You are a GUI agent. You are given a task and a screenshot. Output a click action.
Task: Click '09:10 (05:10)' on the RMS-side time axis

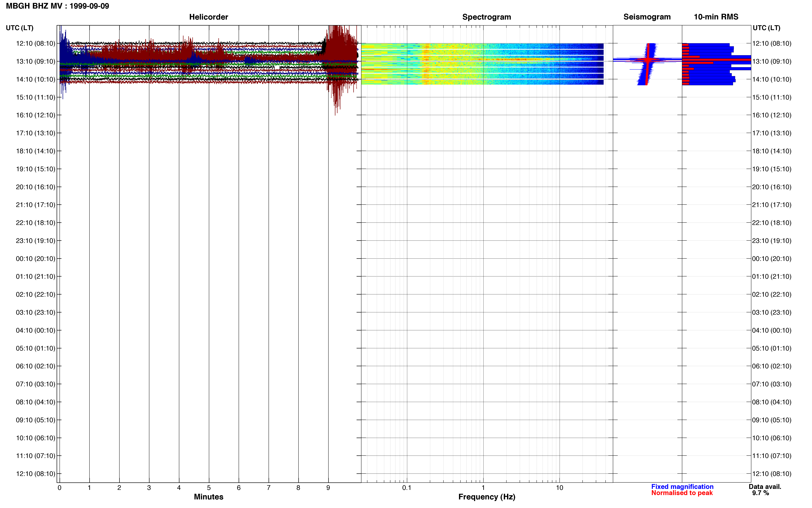772,420
